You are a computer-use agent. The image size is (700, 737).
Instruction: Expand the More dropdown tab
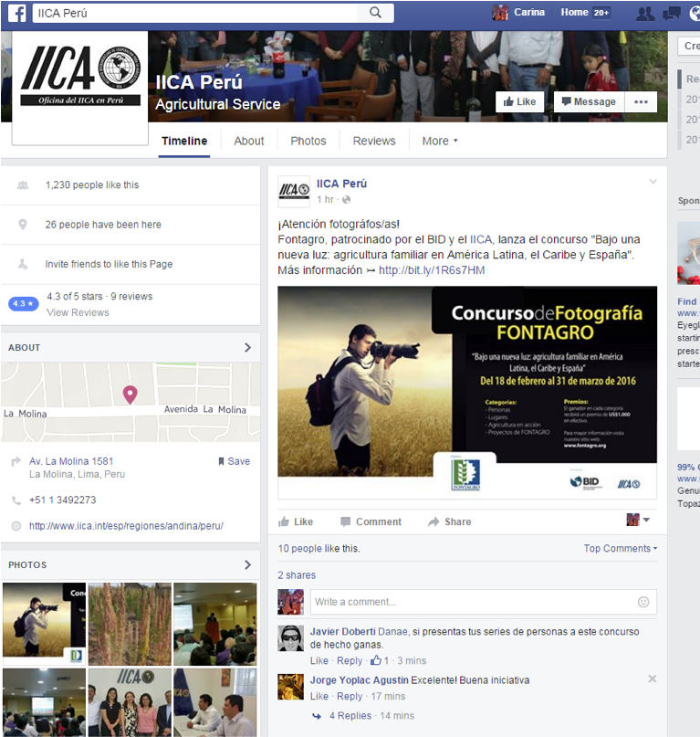pyautogui.click(x=440, y=141)
